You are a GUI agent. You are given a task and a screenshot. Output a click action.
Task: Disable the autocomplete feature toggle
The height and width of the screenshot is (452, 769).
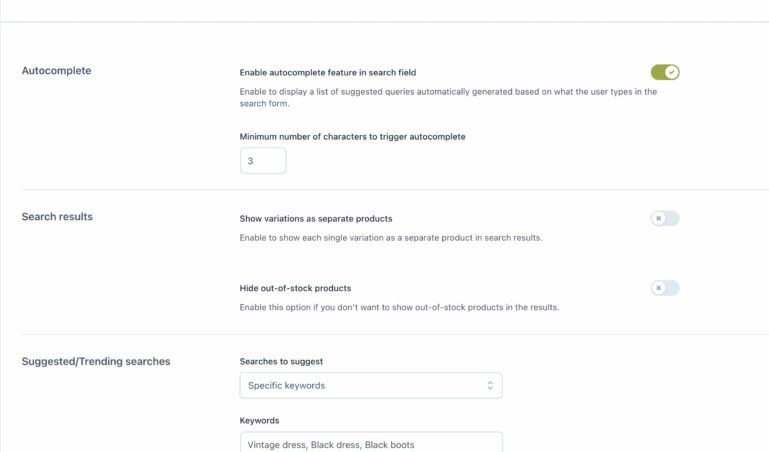pos(664,72)
